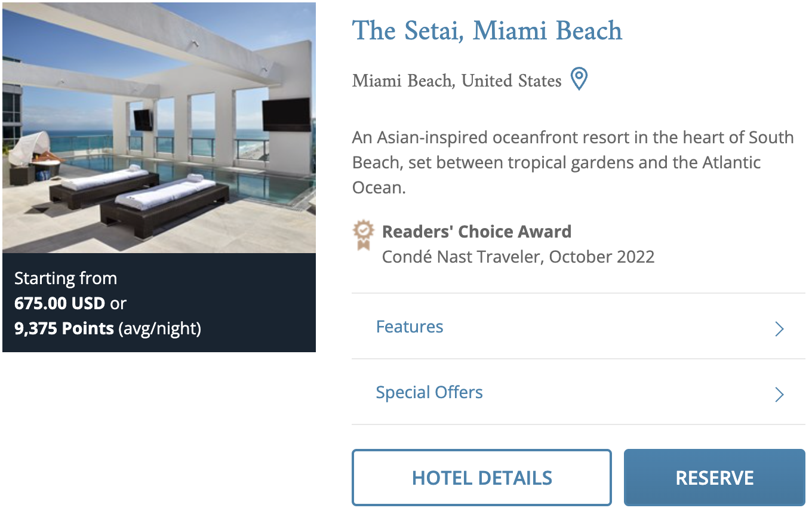812x511 pixels.
Task: Click the Condé Nast Traveler award text
Action: 518,257
